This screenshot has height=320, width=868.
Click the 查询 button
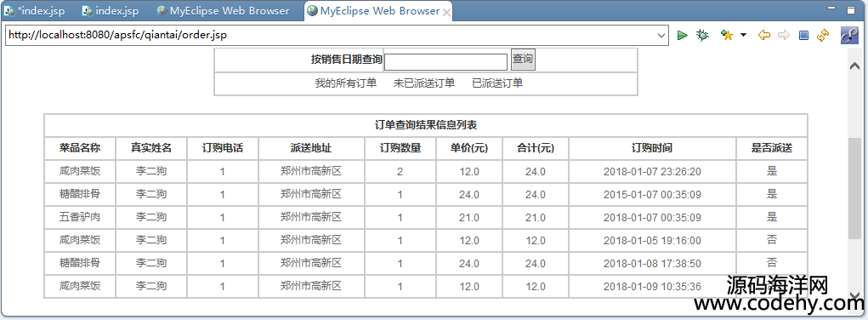click(523, 60)
